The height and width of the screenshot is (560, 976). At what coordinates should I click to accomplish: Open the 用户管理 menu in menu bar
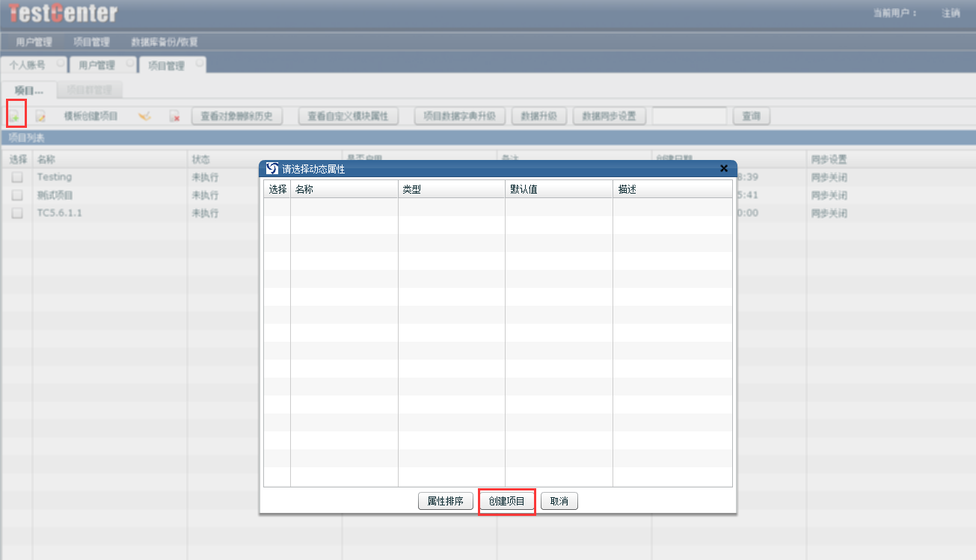[x=34, y=43]
